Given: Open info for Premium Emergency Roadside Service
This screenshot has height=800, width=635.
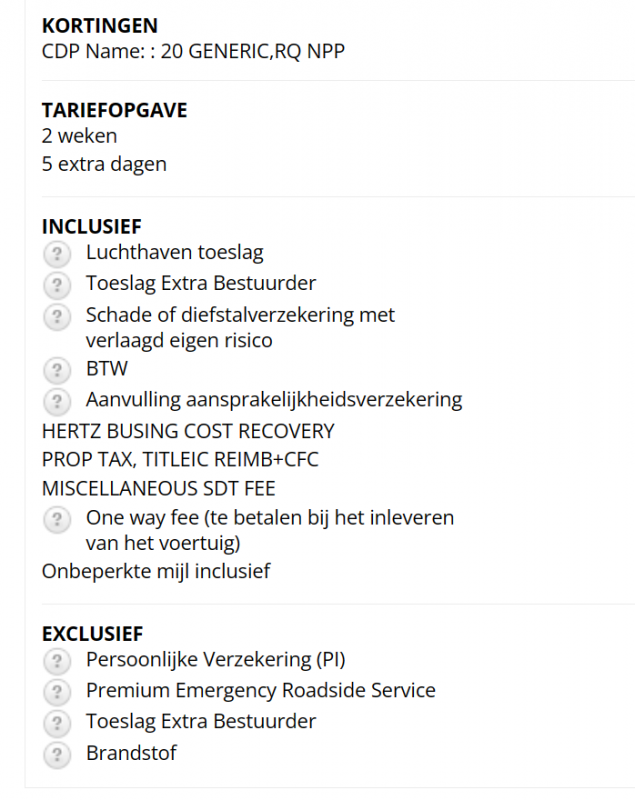Looking at the screenshot, I should click(57, 691).
